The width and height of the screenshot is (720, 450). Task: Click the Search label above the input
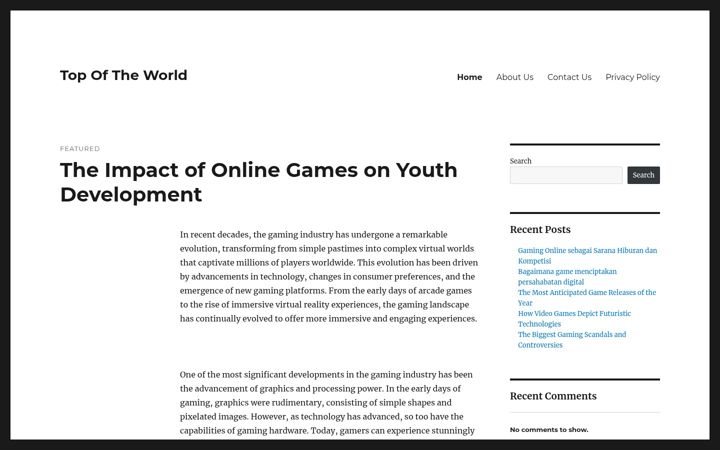(x=520, y=161)
